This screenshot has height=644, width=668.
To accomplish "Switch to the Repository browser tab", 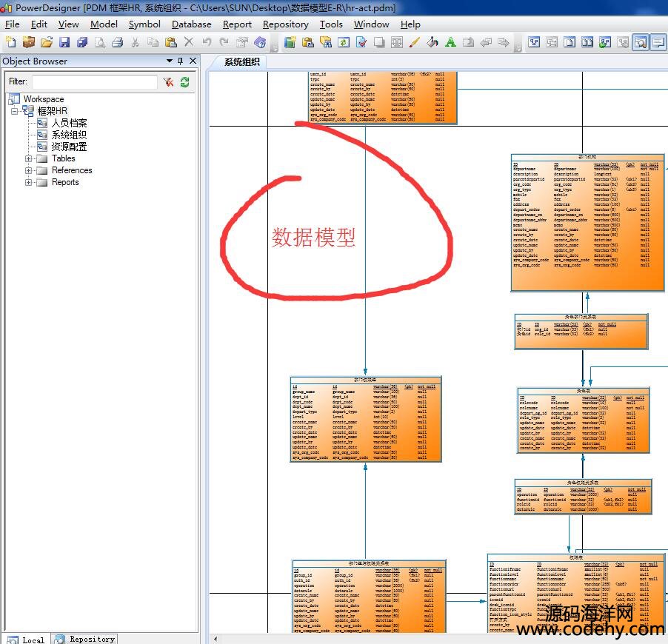I will tap(84, 639).
